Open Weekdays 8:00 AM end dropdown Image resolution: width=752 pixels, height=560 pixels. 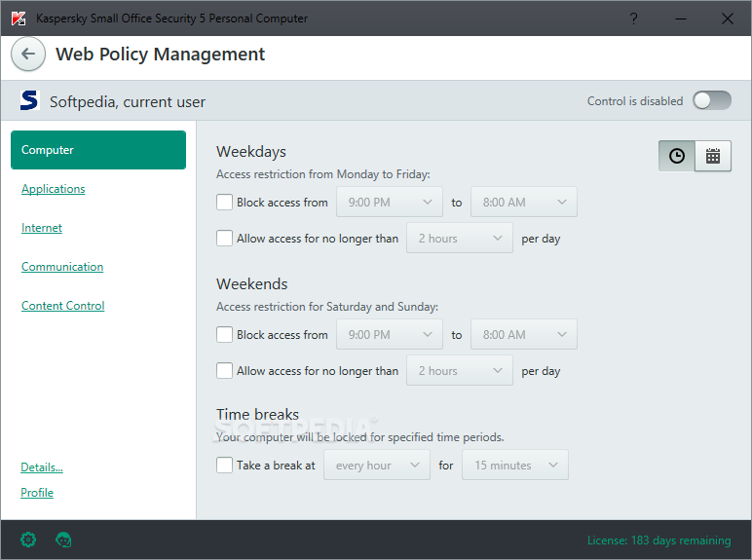click(x=524, y=202)
